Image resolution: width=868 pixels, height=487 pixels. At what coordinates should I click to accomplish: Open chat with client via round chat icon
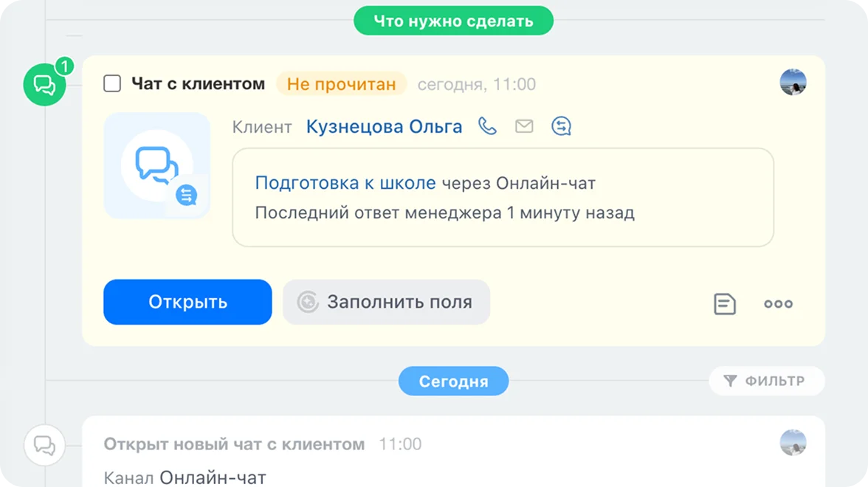[561, 126]
